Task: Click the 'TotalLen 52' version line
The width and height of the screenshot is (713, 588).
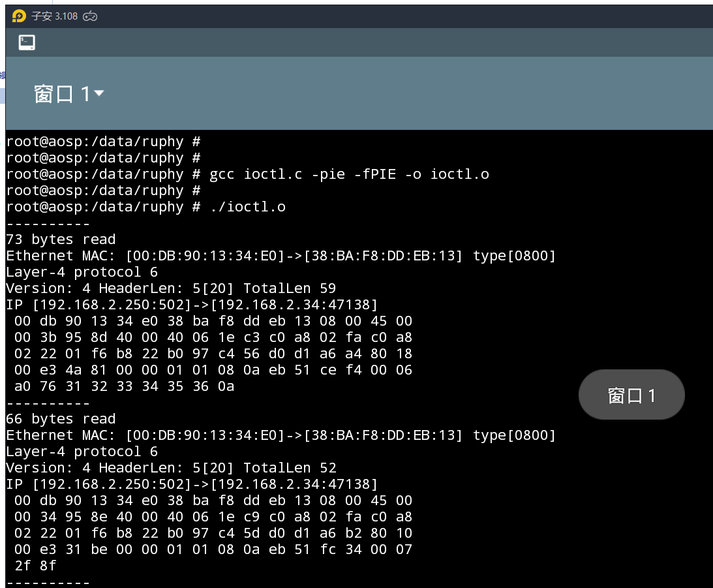Action: coord(171,468)
